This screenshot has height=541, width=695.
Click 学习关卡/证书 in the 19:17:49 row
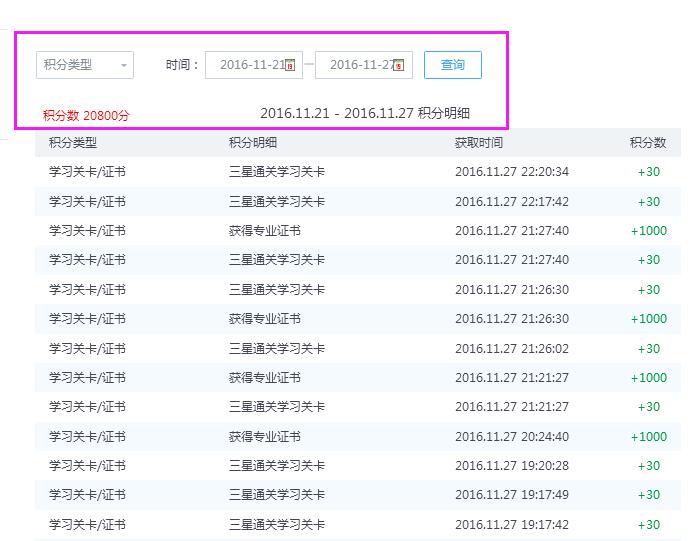(x=87, y=495)
